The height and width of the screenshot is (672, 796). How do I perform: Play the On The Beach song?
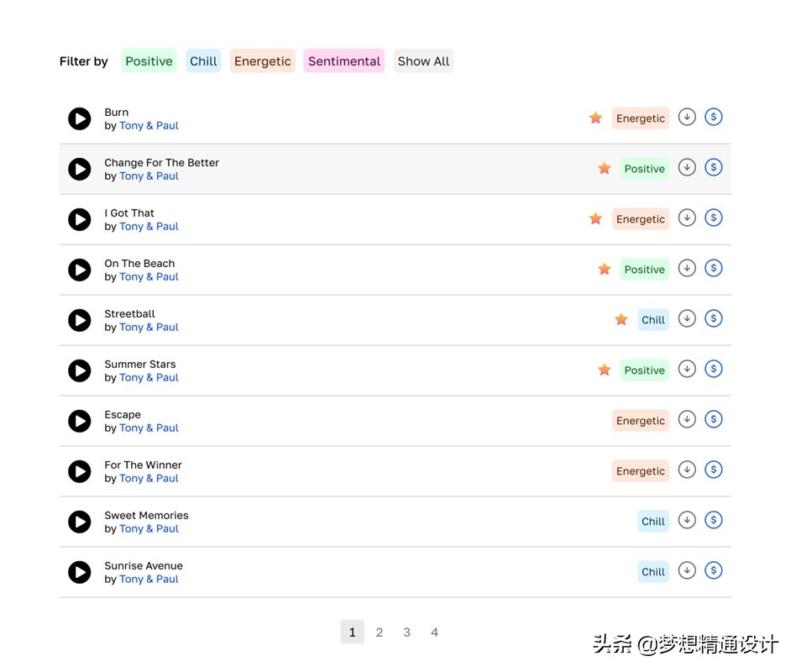pyautogui.click(x=80, y=270)
